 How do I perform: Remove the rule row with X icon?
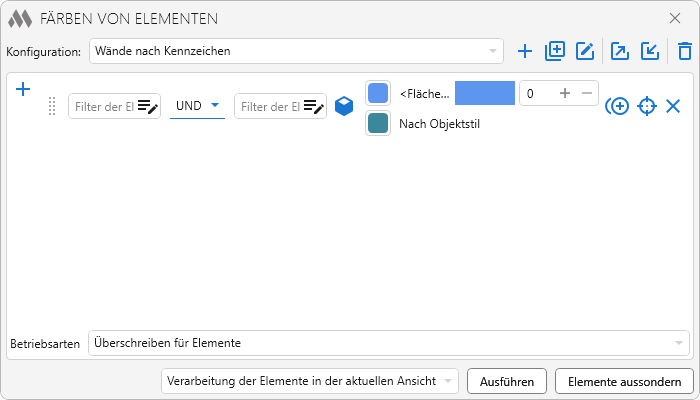pos(673,106)
